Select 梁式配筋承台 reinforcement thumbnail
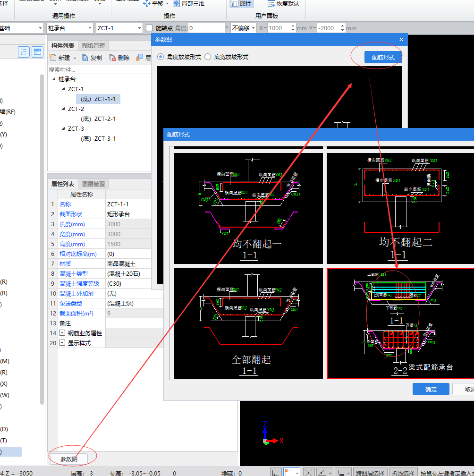 pos(400,323)
